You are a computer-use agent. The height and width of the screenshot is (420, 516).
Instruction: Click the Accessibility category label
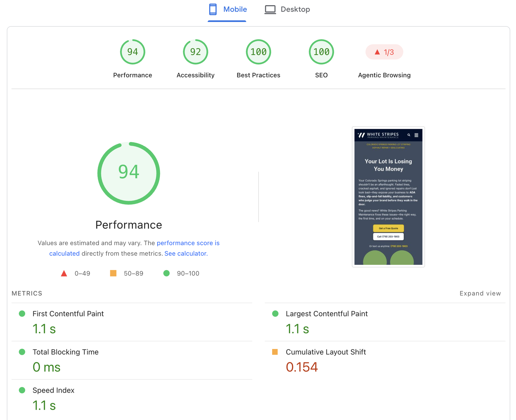click(195, 75)
